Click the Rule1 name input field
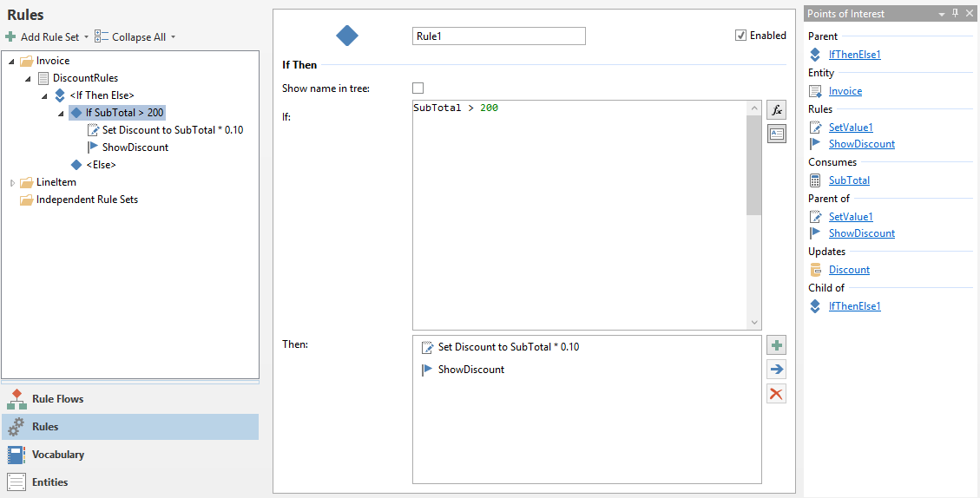The image size is (980, 498). click(x=498, y=36)
